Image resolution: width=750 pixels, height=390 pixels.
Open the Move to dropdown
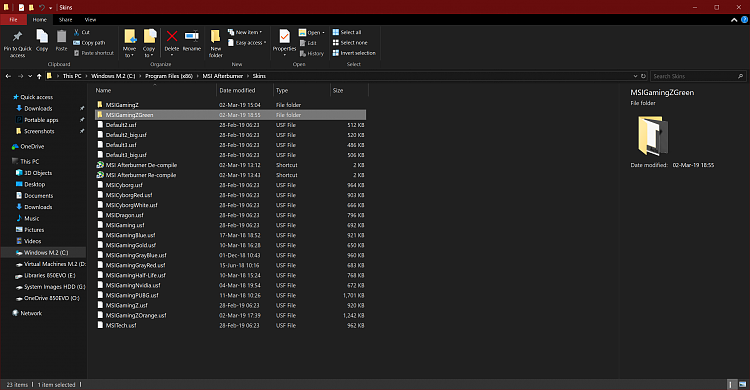point(130,43)
